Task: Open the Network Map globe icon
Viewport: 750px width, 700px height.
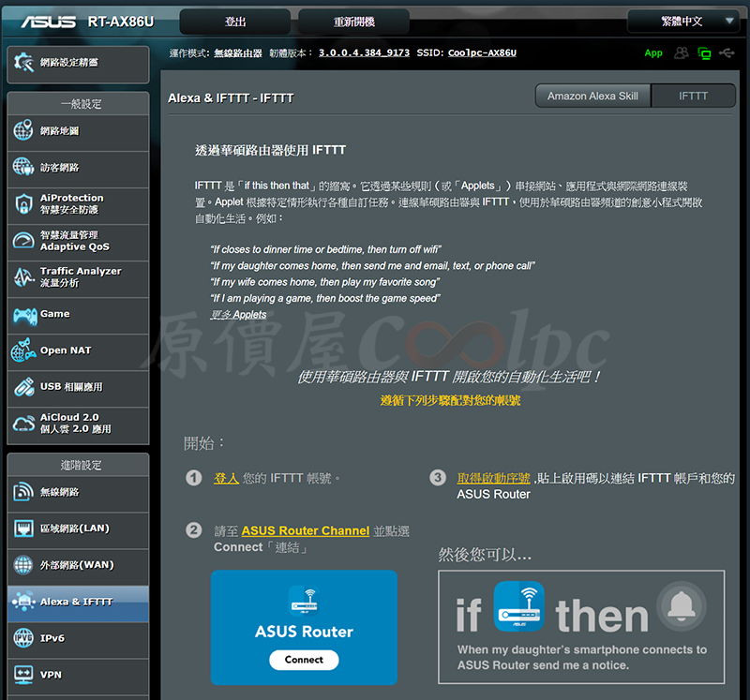Action: 23,130
